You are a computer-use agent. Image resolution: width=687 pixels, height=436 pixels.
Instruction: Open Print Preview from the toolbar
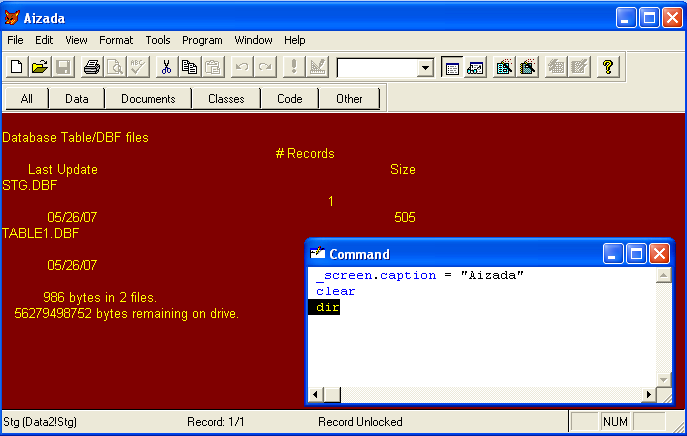[115, 67]
